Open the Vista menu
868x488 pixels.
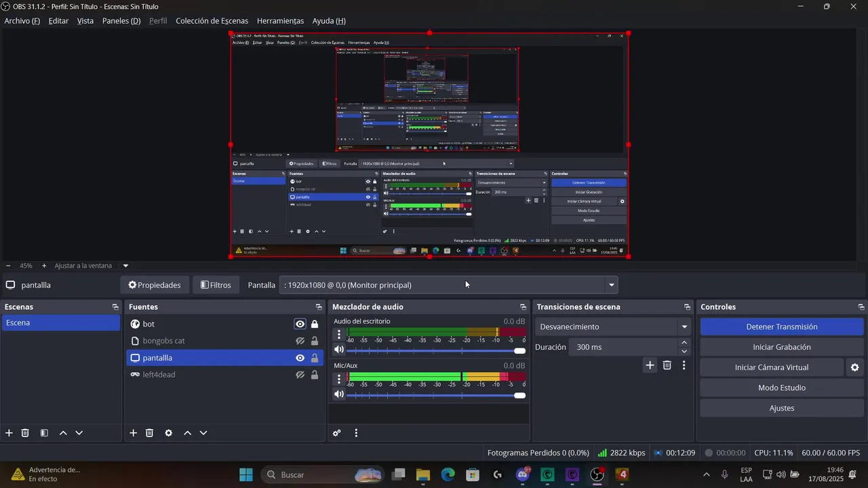85,21
